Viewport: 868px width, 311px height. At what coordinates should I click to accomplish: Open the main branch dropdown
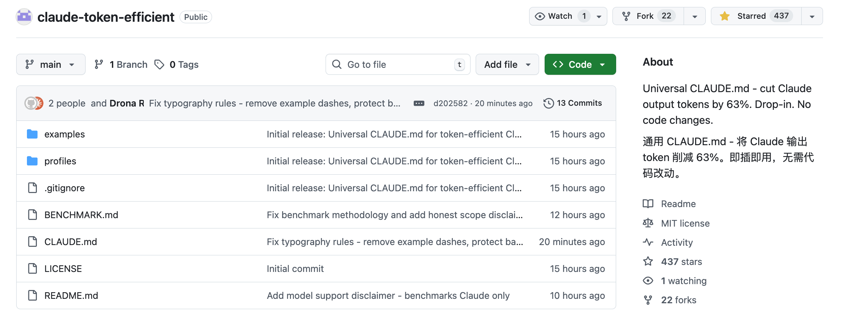pyautogui.click(x=51, y=64)
